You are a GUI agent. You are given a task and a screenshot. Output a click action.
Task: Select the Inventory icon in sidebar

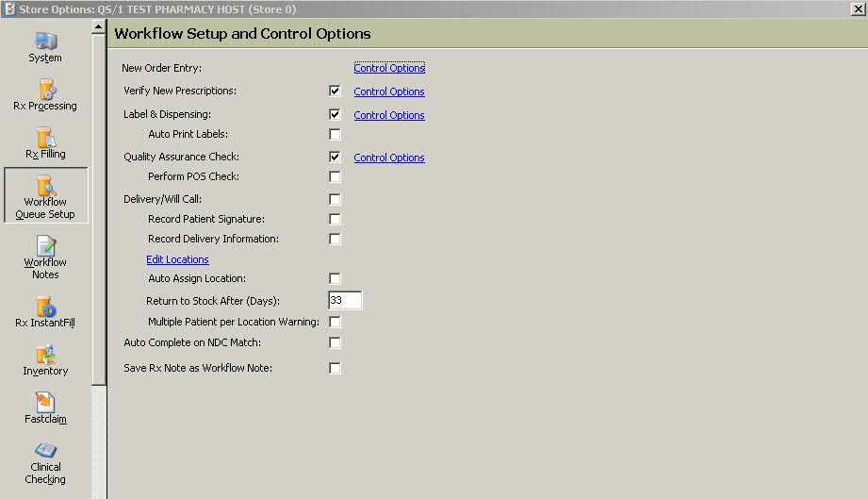[x=45, y=360]
